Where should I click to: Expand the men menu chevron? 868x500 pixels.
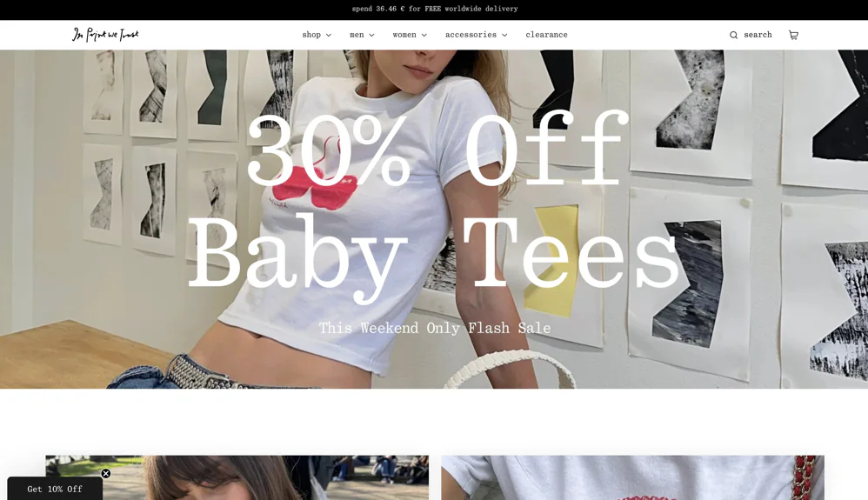click(371, 35)
